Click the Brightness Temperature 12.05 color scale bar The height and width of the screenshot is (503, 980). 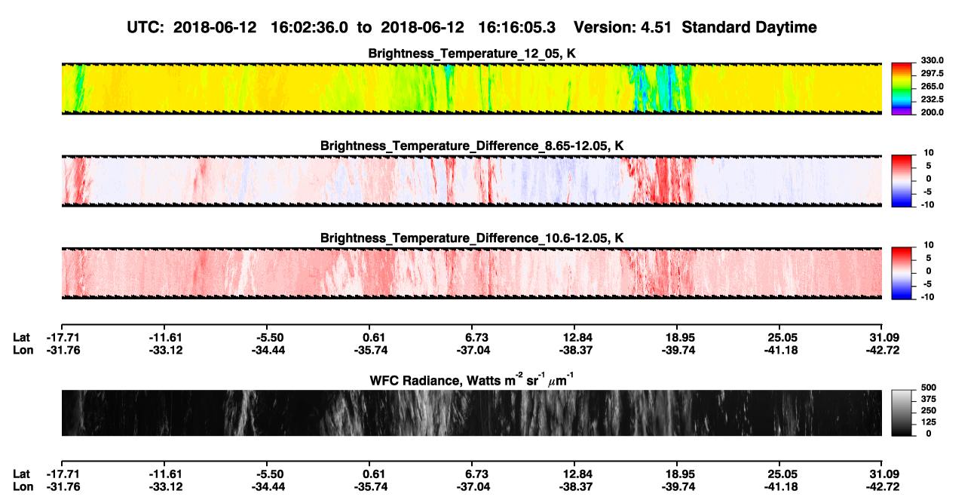[x=902, y=88]
